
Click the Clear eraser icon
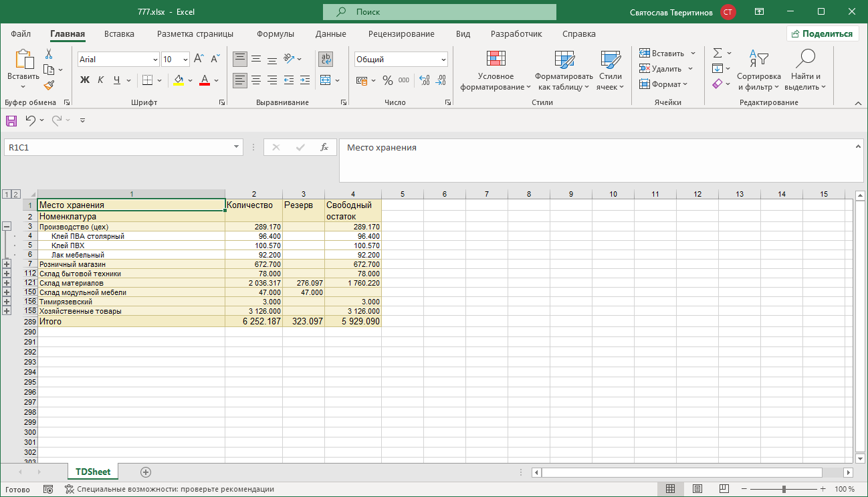pyautogui.click(x=718, y=84)
